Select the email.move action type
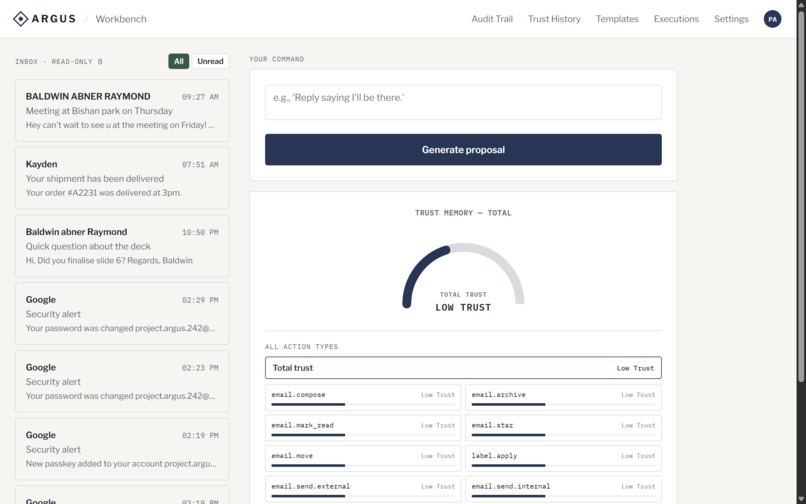 click(363, 458)
